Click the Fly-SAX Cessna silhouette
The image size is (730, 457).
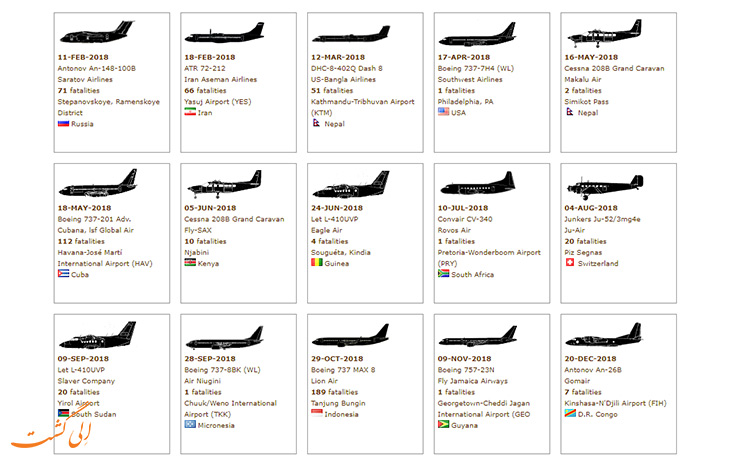224,184
